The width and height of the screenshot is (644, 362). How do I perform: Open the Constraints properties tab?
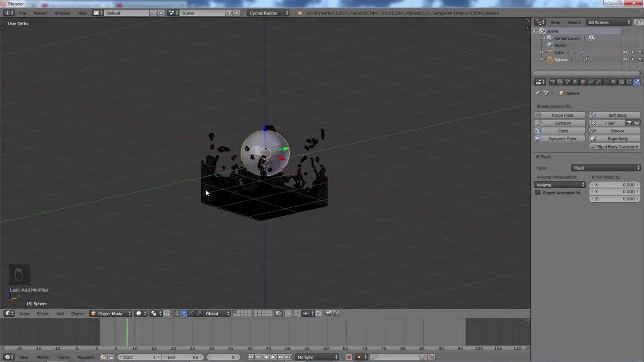pyautogui.click(x=591, y=82)
